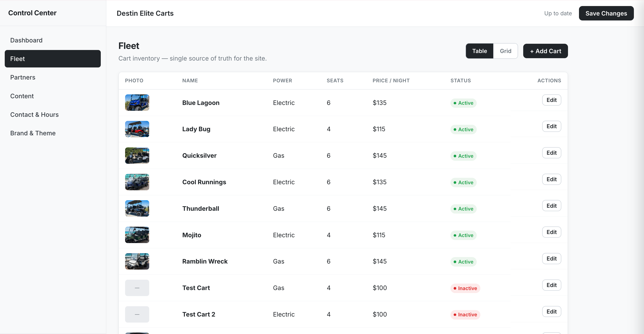
Task: Click the Ramblin Wreck cart name
Action: tap(205, 261)
